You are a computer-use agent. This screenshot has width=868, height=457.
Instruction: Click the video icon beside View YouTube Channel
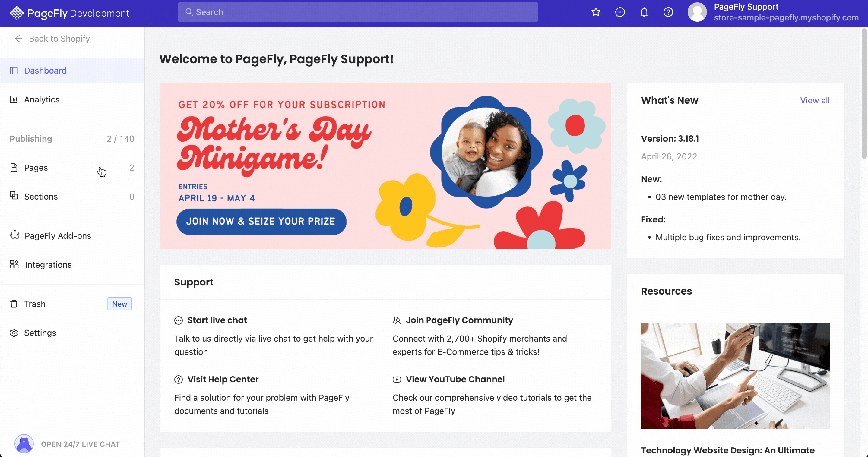[397, 380]
